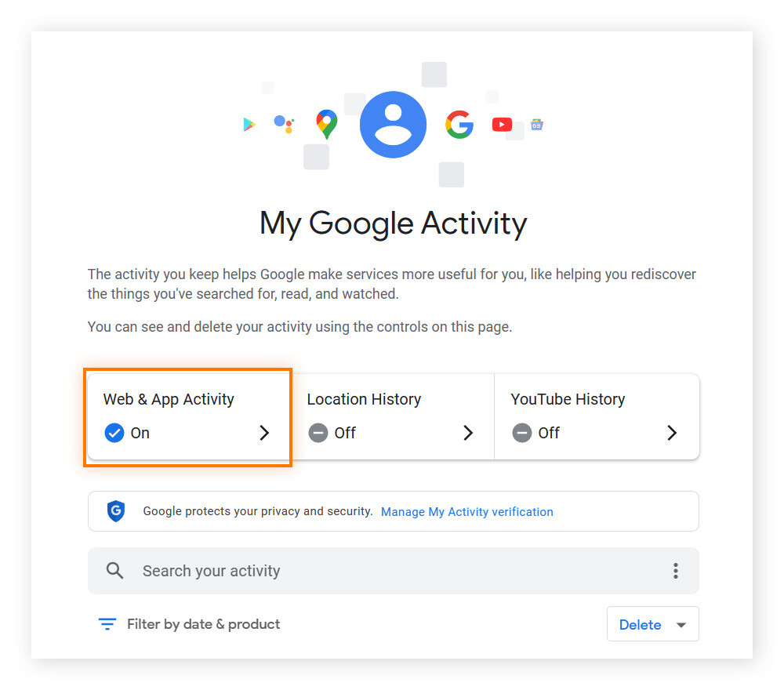Screen dimensions: 784x690
Task: Select the Google Maps pin icon
Action: (x=326, y=123)
